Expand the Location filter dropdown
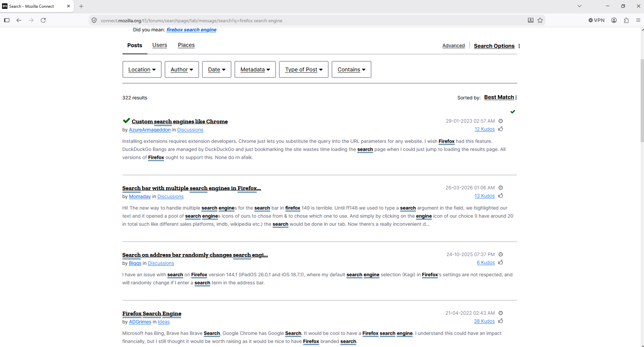 [x=142, y=69]
